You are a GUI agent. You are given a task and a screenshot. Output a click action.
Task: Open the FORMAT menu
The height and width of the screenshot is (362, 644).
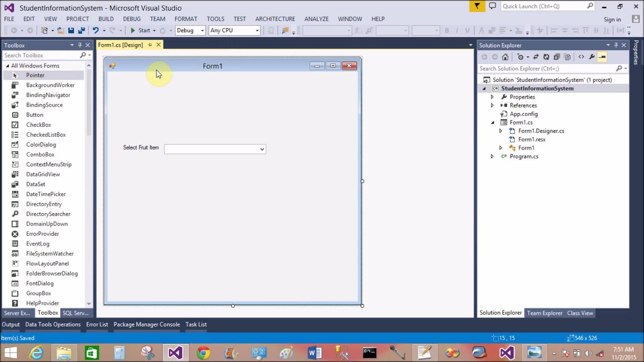click(x=186, y=19)
